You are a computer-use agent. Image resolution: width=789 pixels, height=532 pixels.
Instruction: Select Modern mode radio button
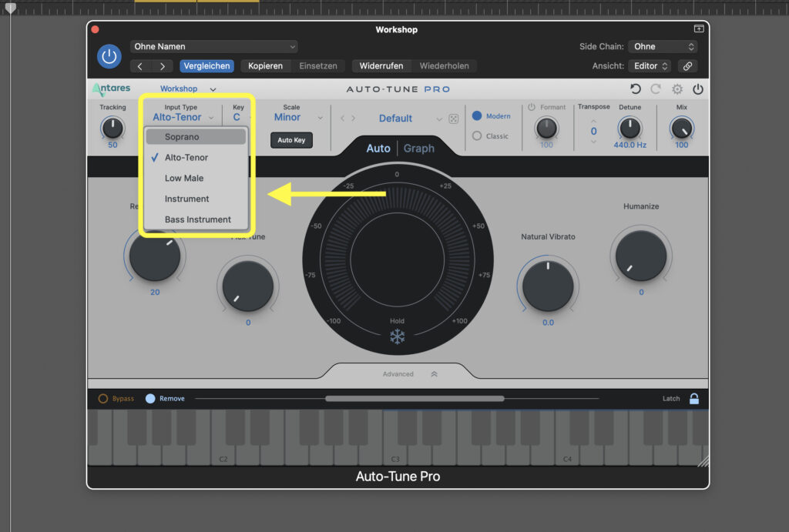click(477, 115)
